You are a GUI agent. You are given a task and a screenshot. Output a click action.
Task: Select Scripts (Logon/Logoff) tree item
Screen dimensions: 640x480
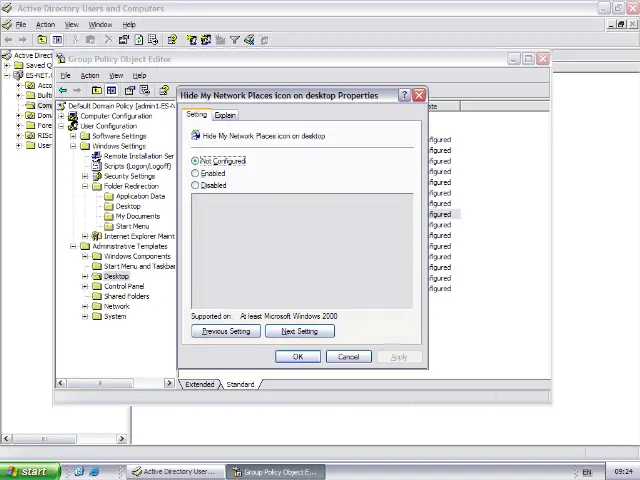tap(137, 166)
